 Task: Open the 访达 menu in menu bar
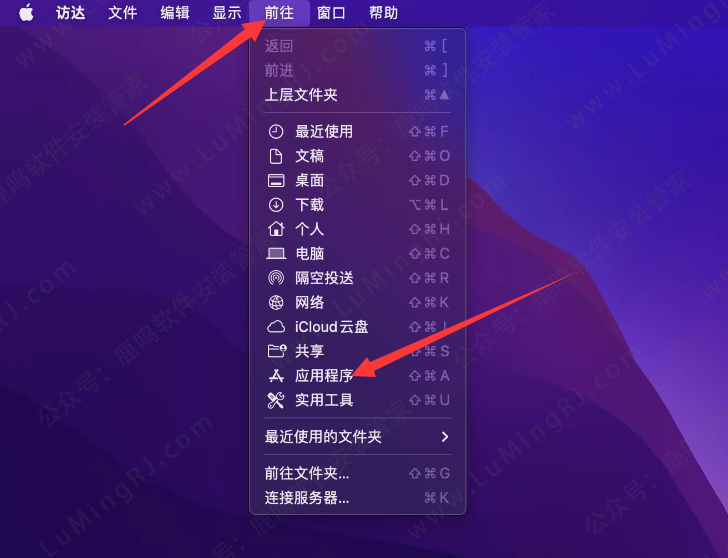(x=71, y=13)
